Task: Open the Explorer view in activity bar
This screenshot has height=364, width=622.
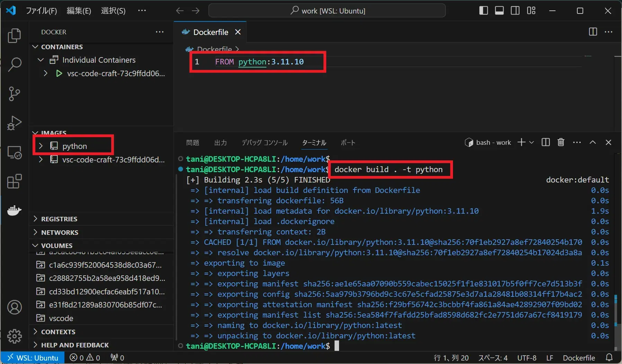Action: 14,36
